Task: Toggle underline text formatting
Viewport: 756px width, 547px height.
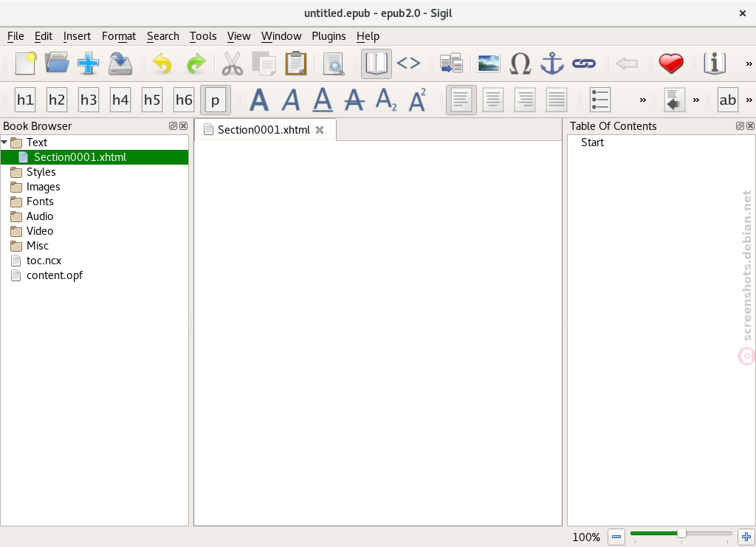Action: point(323,100)
